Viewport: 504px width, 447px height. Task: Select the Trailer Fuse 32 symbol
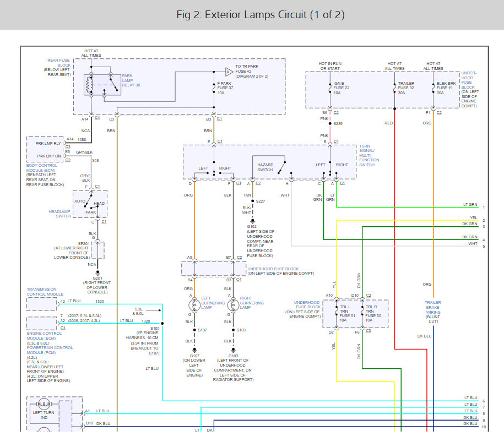(394, 87)
